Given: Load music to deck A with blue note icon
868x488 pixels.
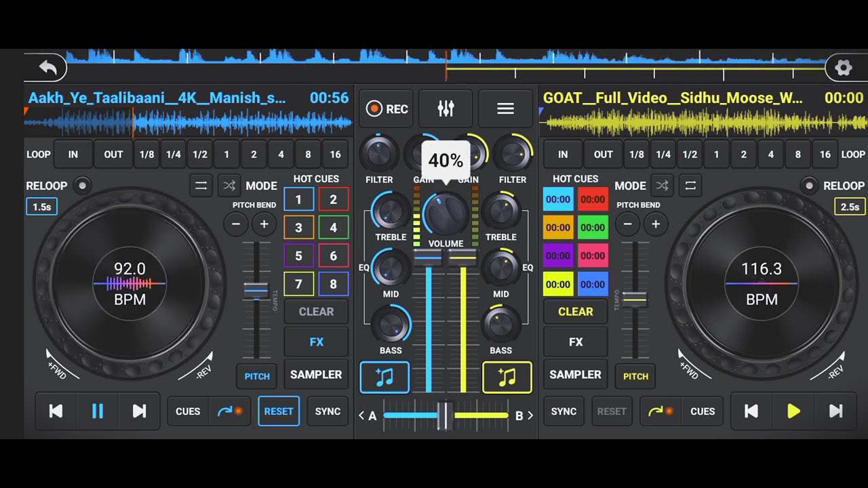Looking at the screenshot, I should click(384, 378).
